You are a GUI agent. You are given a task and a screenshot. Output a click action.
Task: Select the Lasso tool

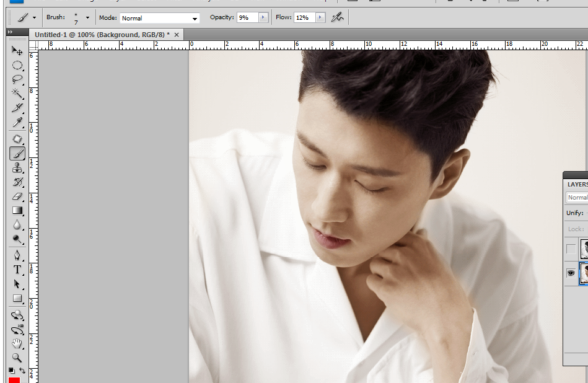coord(17,79)
